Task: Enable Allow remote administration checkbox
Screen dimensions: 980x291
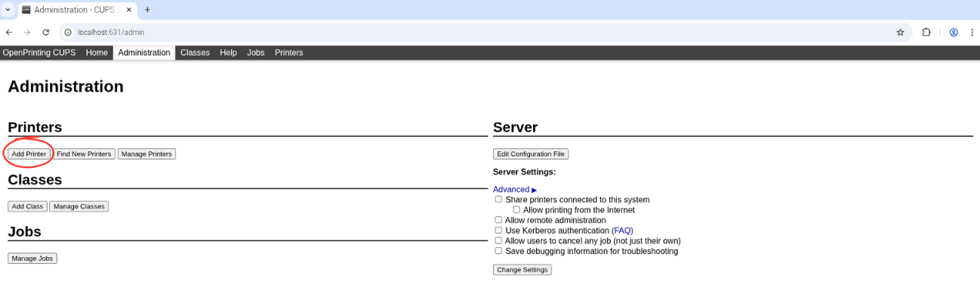Action: coord(498,220)
